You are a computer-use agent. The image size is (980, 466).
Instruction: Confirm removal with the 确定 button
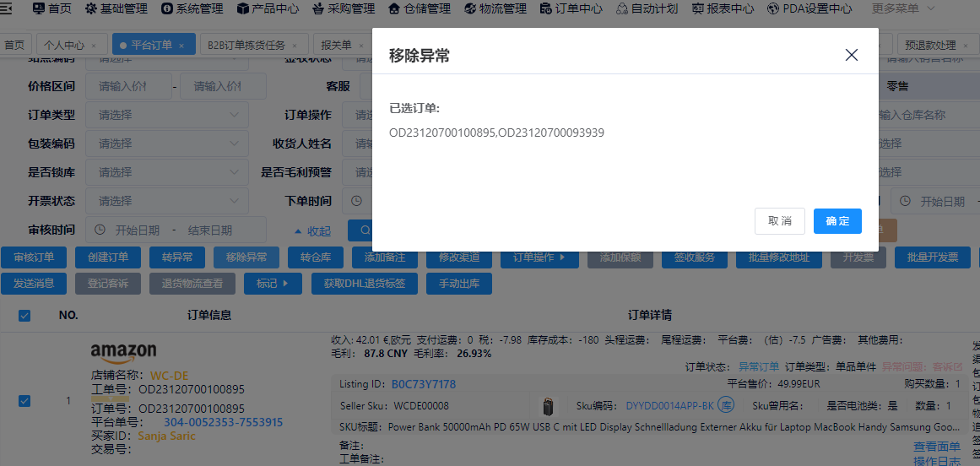(x=837, y=221)
